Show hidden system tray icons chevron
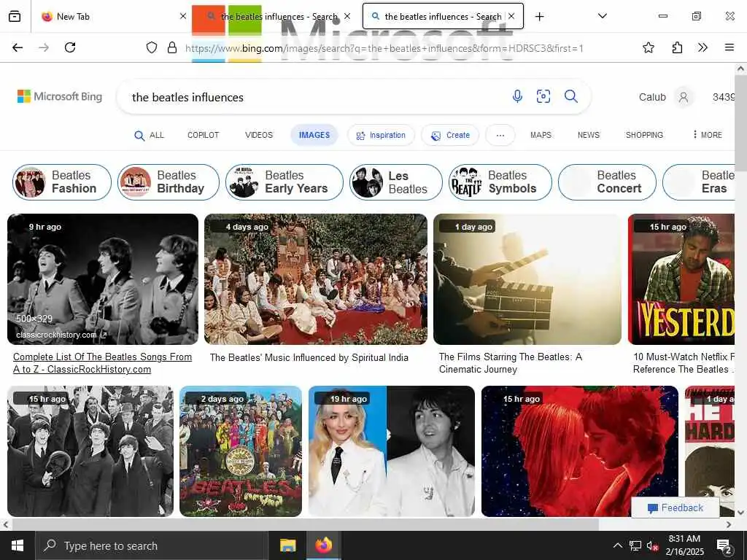This screenshot has width=747, height=560. (617, 545)
